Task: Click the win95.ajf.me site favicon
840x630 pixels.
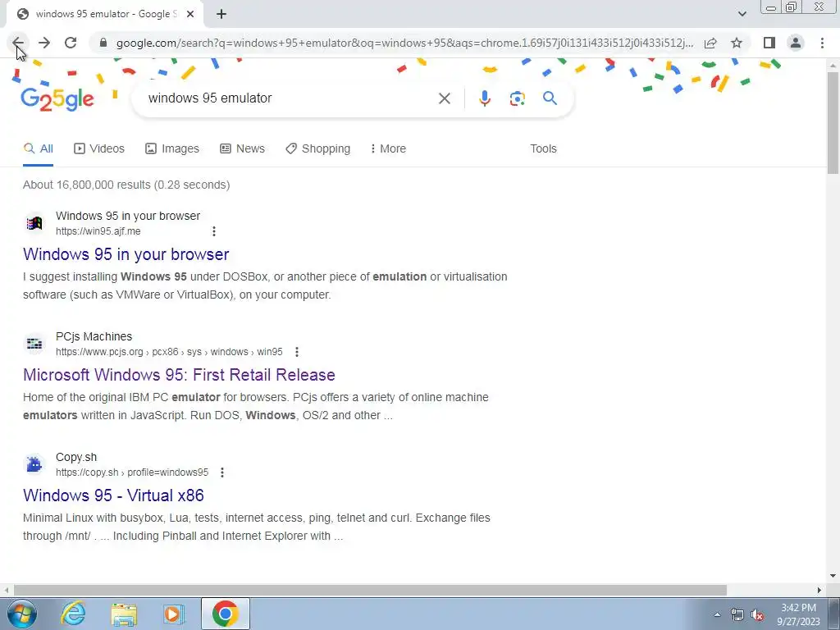Action: pos(34,223)
